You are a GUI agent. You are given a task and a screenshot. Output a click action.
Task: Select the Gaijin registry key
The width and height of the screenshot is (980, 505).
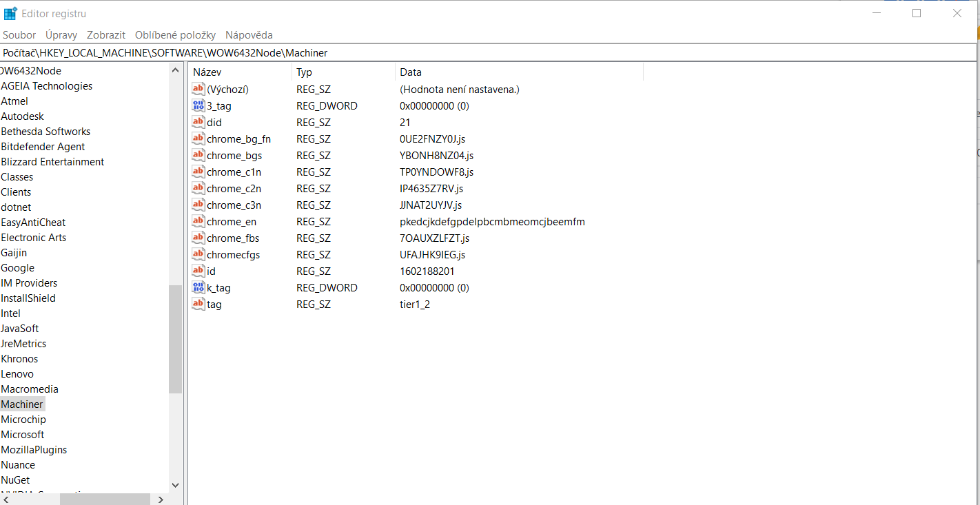(x=14, y=253)
